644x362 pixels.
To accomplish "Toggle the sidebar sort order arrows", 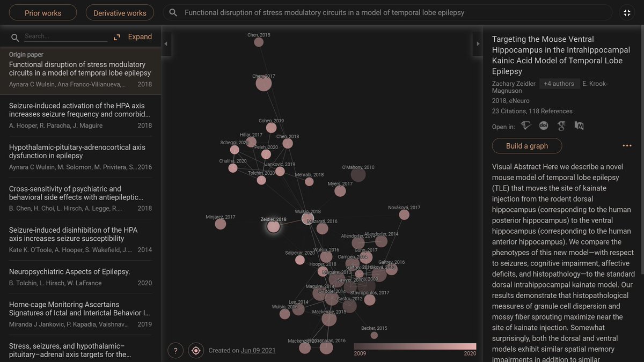I will (116, 38).
